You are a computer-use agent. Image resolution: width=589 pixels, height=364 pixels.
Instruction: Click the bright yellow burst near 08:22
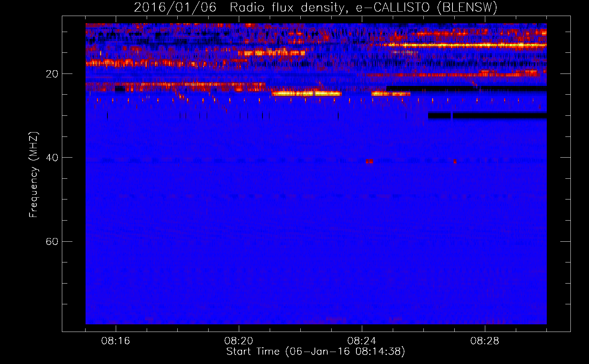pyautogui.click(x=307, y=94)
